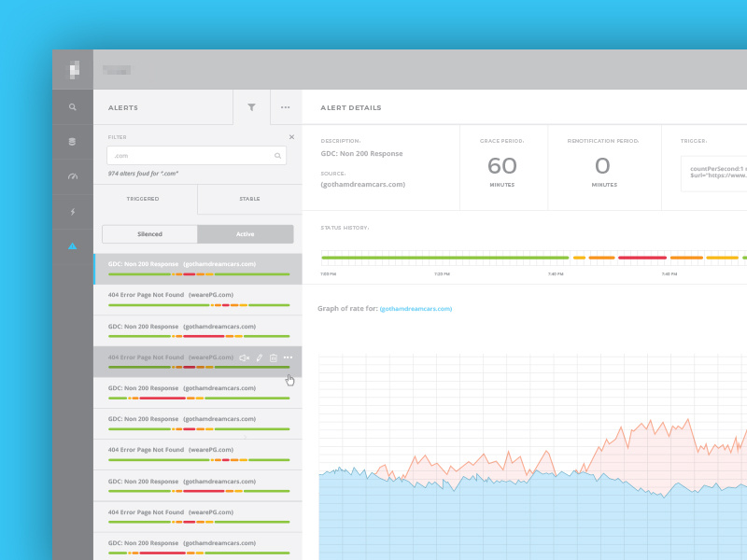The height and width of the screenshot is (560, 747).
Task: Open the filter funnel icon above alerts
Action: click(252, 106)
